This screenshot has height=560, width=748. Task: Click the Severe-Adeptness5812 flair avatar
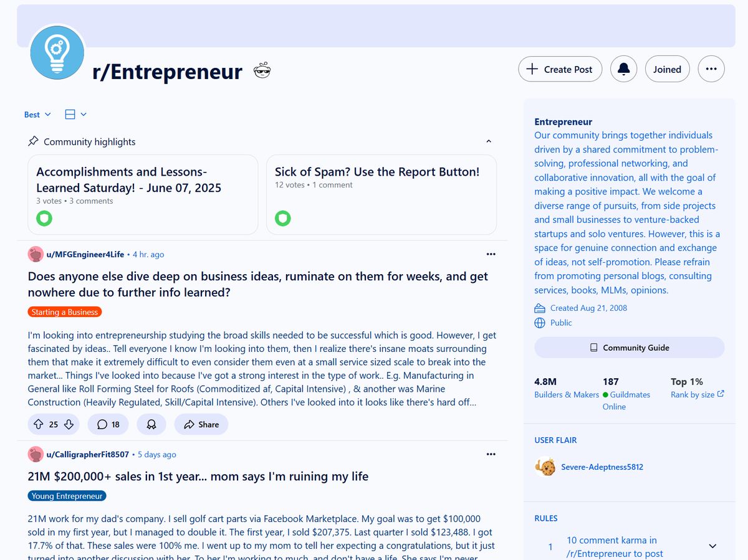(545, 467)
